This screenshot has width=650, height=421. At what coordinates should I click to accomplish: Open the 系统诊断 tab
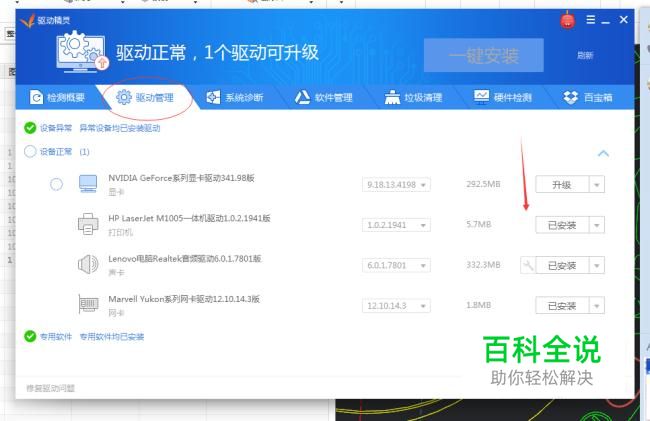tap(235, 98)
